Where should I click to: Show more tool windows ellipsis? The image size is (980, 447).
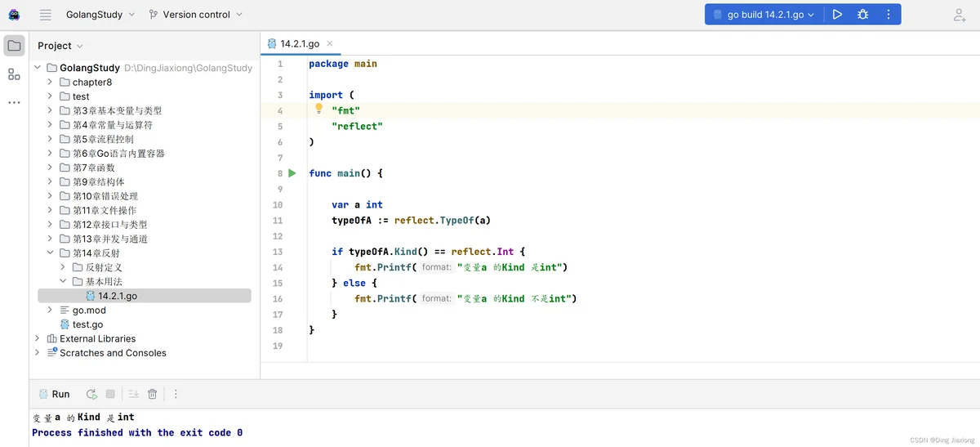click(14, 102)
